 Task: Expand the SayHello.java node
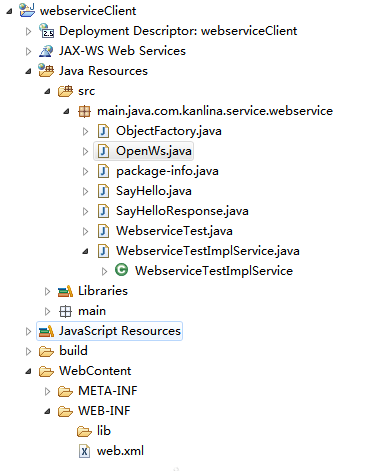(86, 191)
